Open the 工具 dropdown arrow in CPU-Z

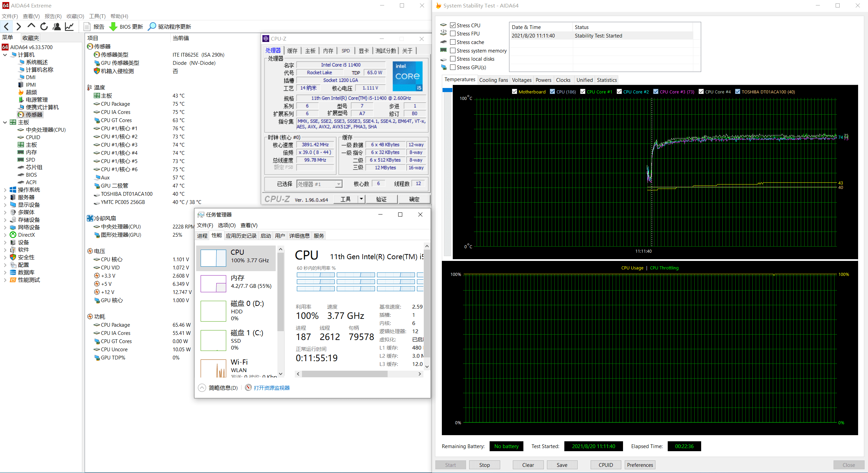(361, 199)
